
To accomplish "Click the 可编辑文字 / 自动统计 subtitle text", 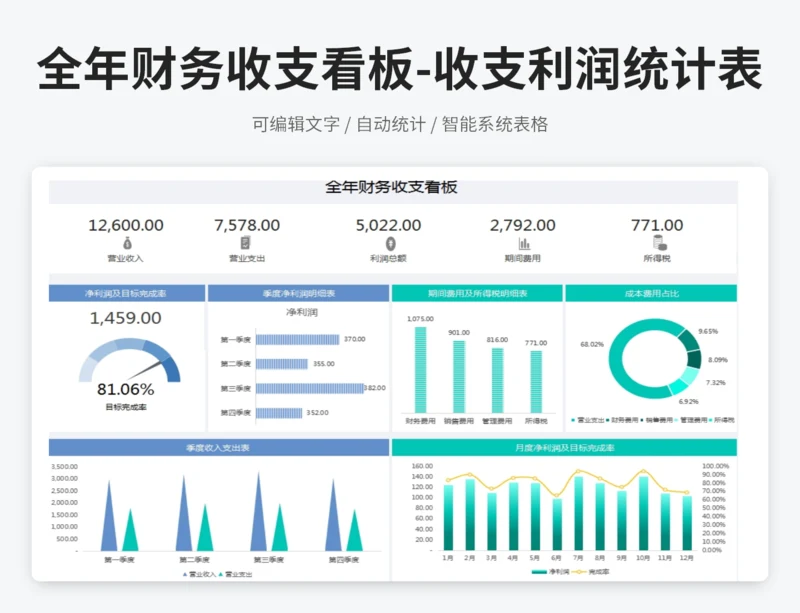I will (339, 124).
